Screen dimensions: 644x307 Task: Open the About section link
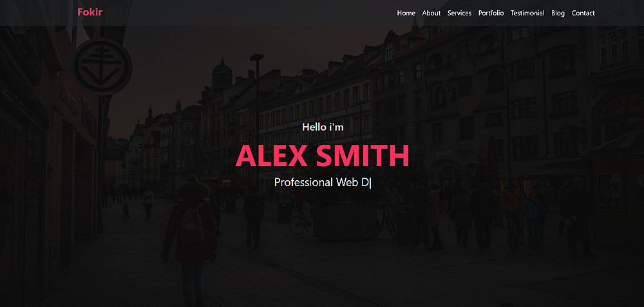[x=431, y=13]
